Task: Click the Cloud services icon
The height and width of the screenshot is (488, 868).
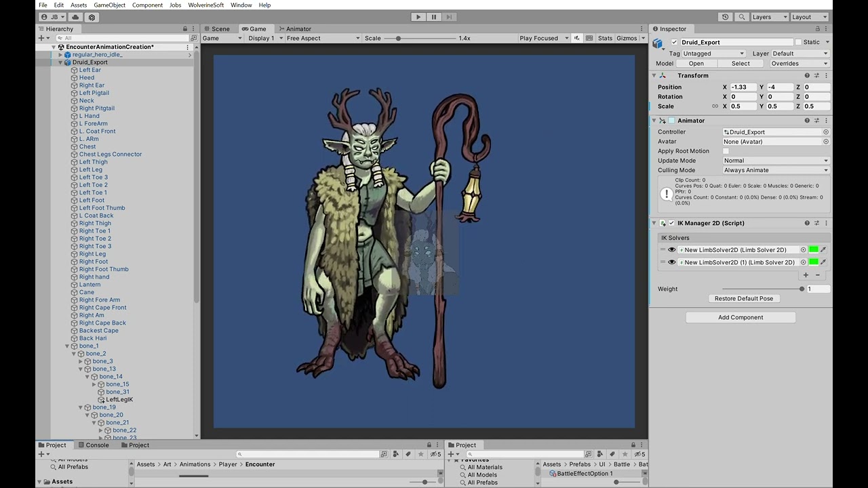Action: tap(76, 17)
